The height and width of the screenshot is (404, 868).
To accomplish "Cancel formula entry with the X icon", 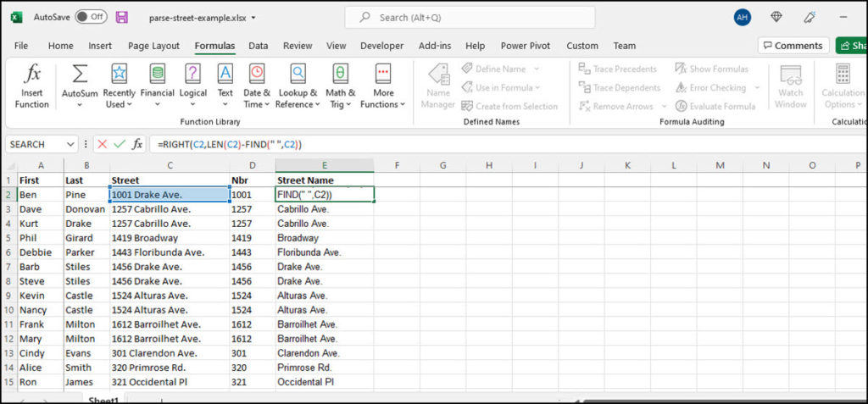I will coord(103,144).
